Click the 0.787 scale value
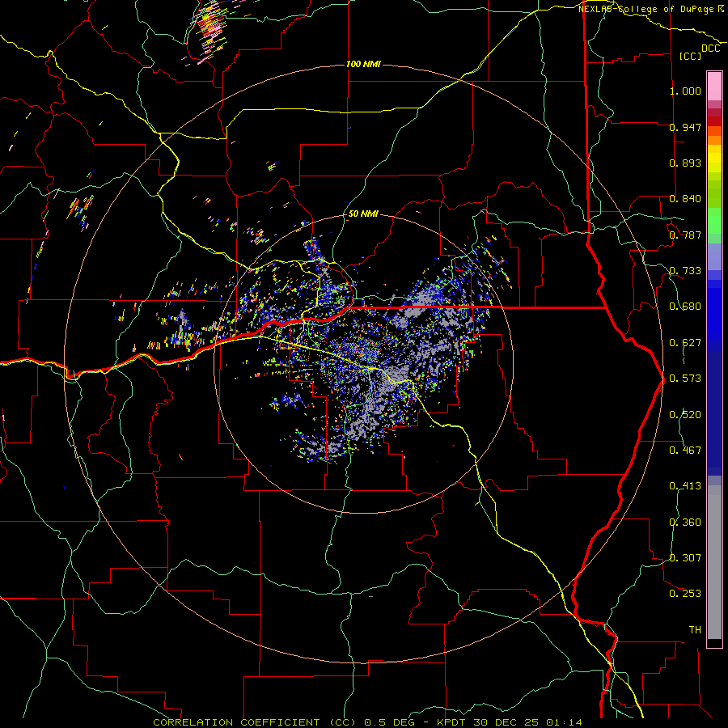Viewport: 728px width, 728px height. click(x=685, y=235)
